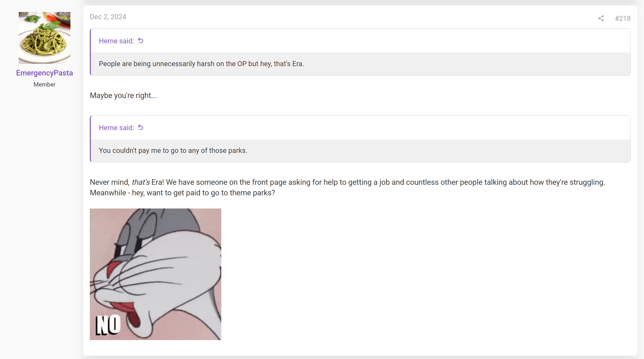Jump to the original post via first quote's arrow
The image size is (644, 359).
pyautogui.click(x=141, y=41)
